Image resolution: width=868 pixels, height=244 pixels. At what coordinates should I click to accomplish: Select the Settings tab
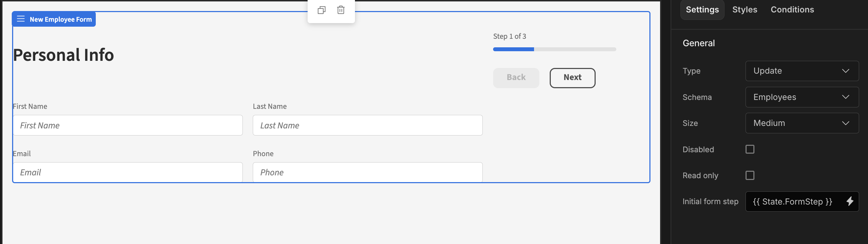(702, 10)
